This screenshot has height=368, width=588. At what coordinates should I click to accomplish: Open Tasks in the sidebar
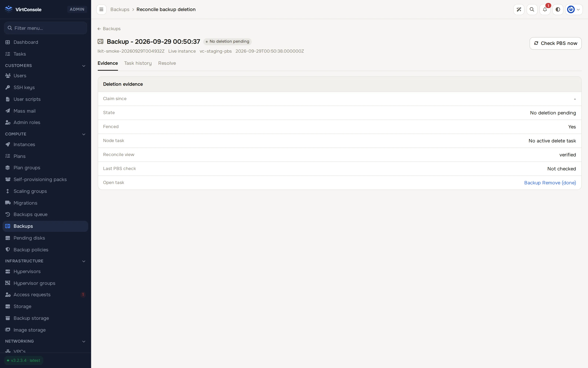tap(45, 54)
